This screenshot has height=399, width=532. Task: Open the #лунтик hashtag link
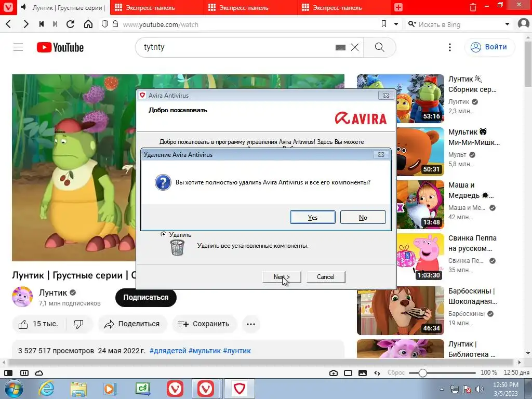(237, 351)
